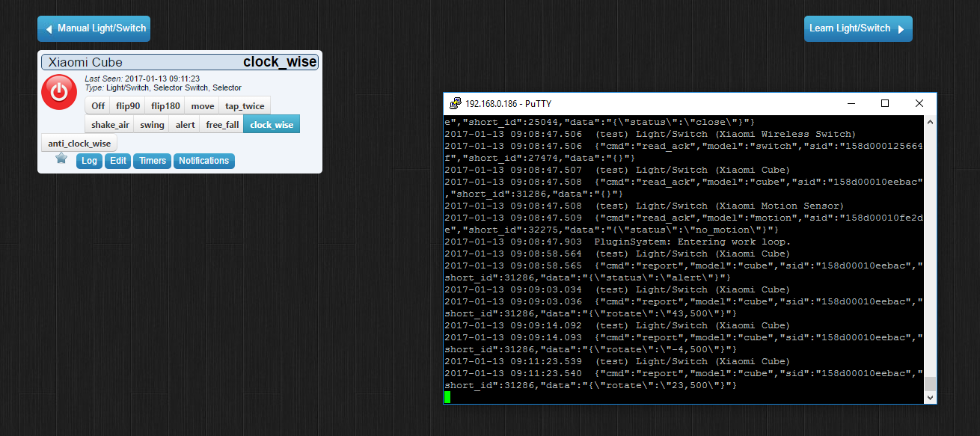Minimize the PuTTY window

click(x=851, y=104)
